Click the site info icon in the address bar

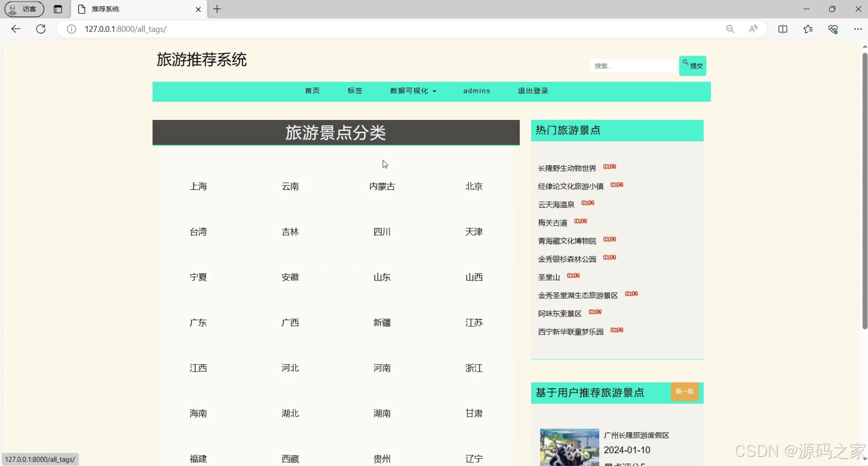[71, 29]
